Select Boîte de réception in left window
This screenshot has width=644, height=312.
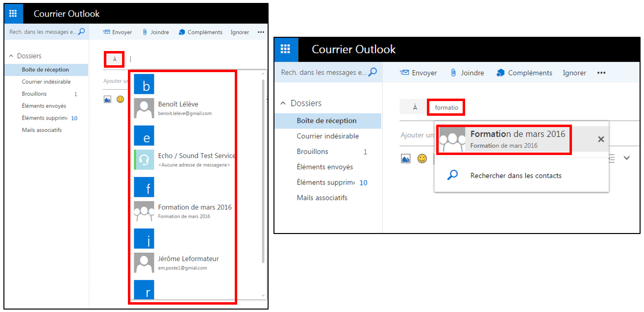click(x=47, y=70)
